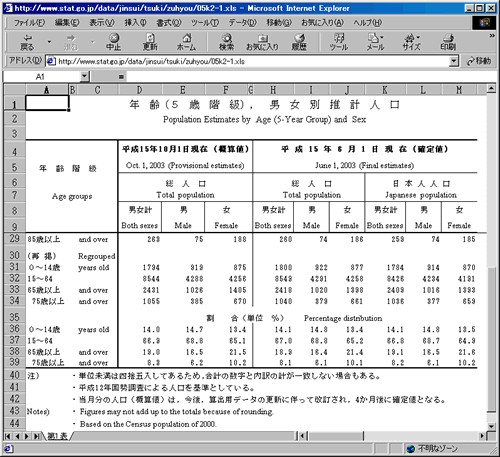The image size is (500, 457).
Task: Click the 'Based on the Census population of 2000' note
Action: (x=148, y=424)
